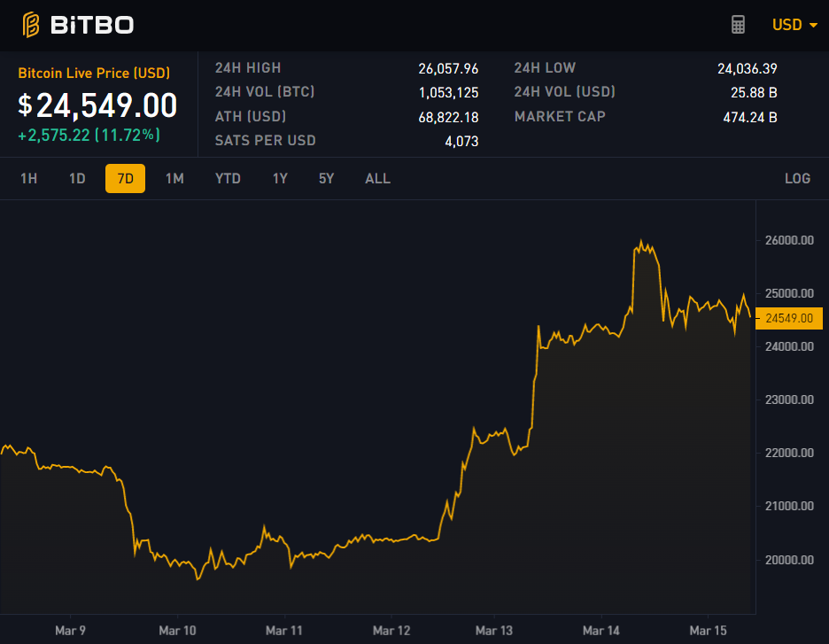Click the 24H VOL (USD) label
829x644 pixels.
pyautogui.click(x=565, y=92)
